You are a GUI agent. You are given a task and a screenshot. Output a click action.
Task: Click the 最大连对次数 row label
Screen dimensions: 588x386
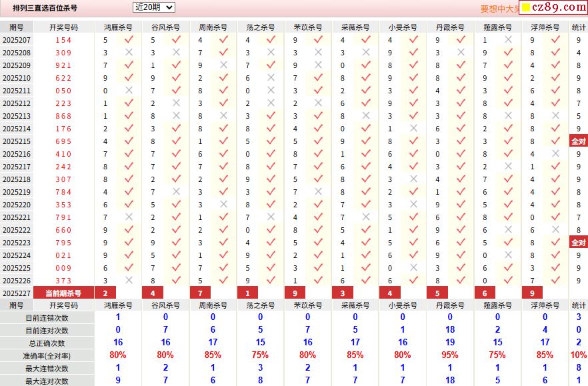pyautogui.click(x=47, y=381)
